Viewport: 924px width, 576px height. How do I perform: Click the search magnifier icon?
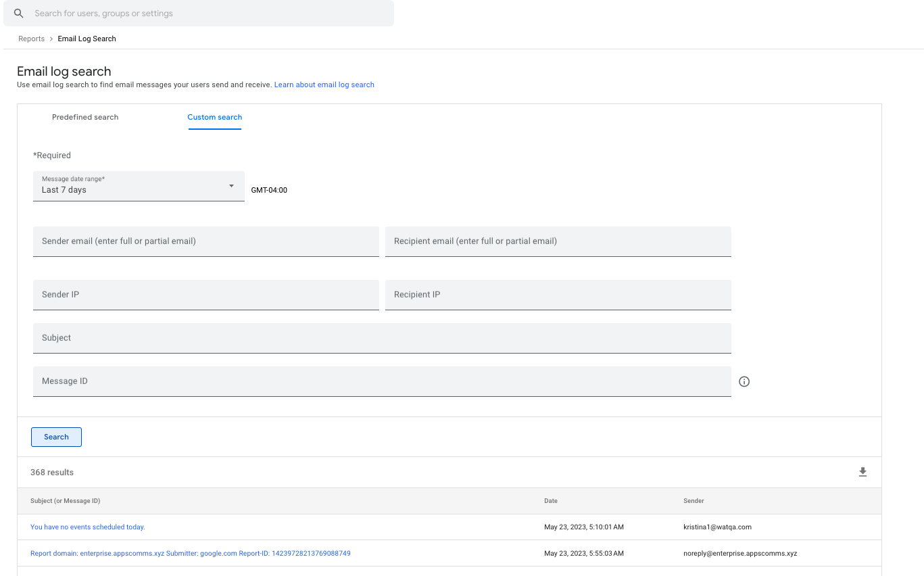click(x=19, y=14)
